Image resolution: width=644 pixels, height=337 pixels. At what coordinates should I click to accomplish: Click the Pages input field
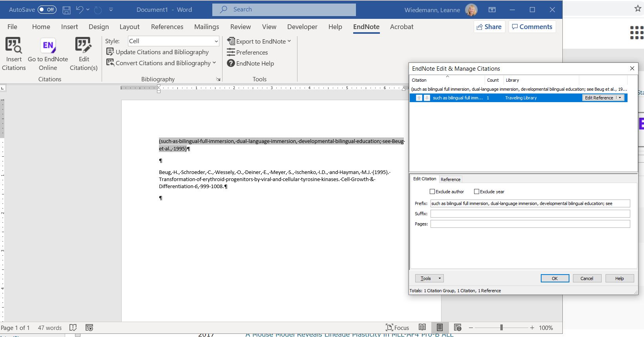530,224
